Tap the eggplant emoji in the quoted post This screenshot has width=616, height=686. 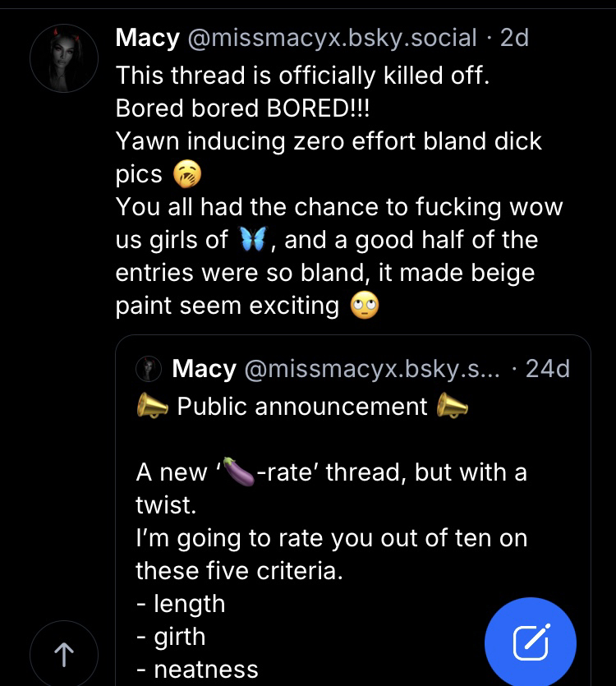click(x=238, y=473)
